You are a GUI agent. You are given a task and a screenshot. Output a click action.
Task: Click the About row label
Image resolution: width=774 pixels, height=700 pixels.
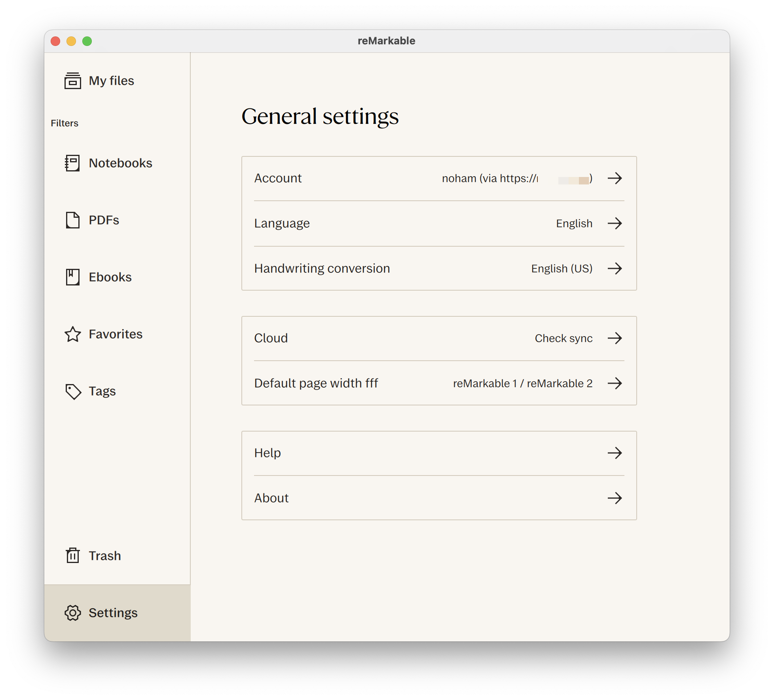point(271,498)
